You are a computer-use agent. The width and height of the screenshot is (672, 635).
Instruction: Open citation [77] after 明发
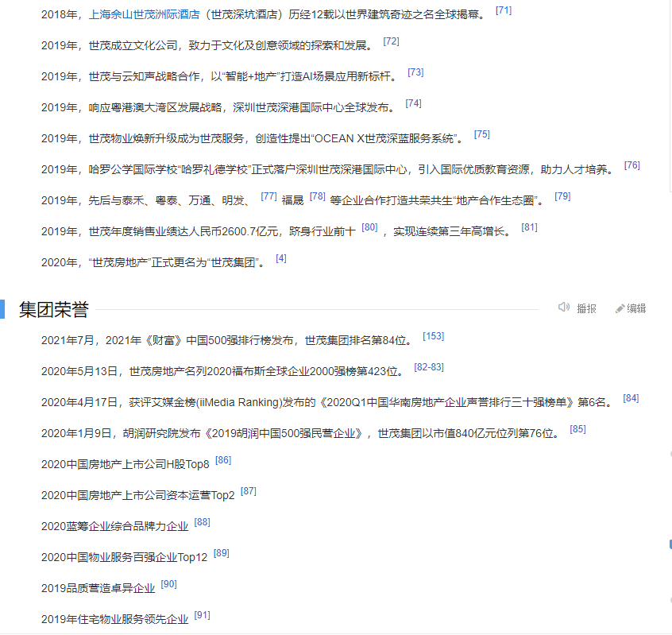coord(268,196)
